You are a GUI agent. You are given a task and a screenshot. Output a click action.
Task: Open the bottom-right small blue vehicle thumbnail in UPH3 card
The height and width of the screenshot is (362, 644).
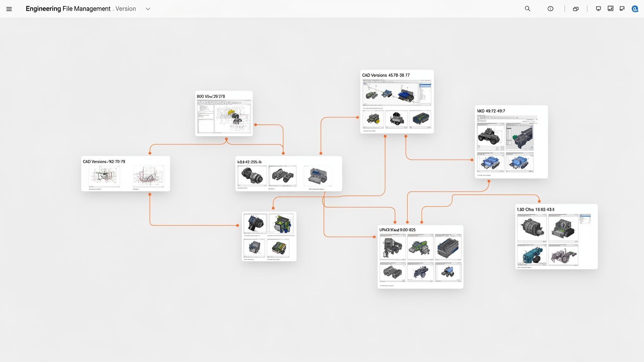tap(448, 272)
